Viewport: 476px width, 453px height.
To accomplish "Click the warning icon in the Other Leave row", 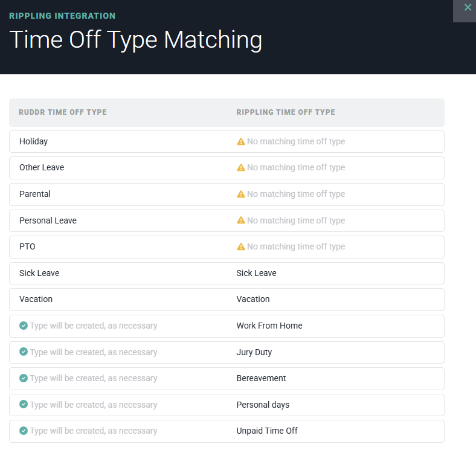I will (241, 167).
